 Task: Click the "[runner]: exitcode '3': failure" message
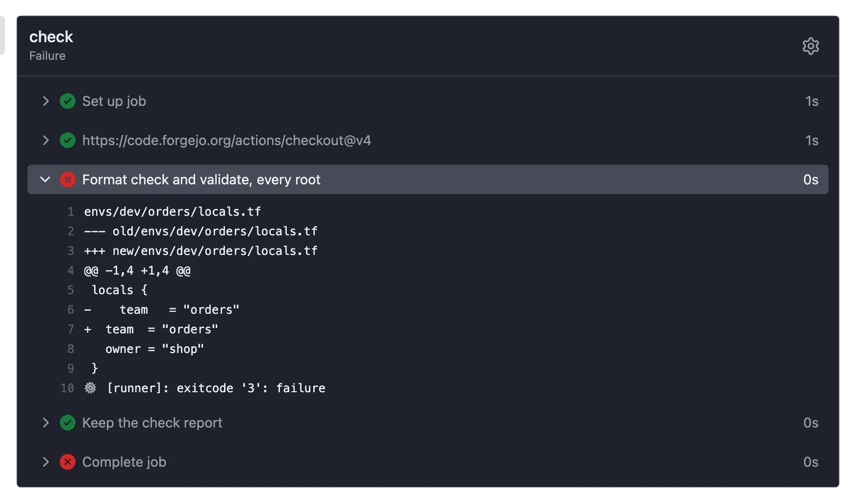pos(216,388)
